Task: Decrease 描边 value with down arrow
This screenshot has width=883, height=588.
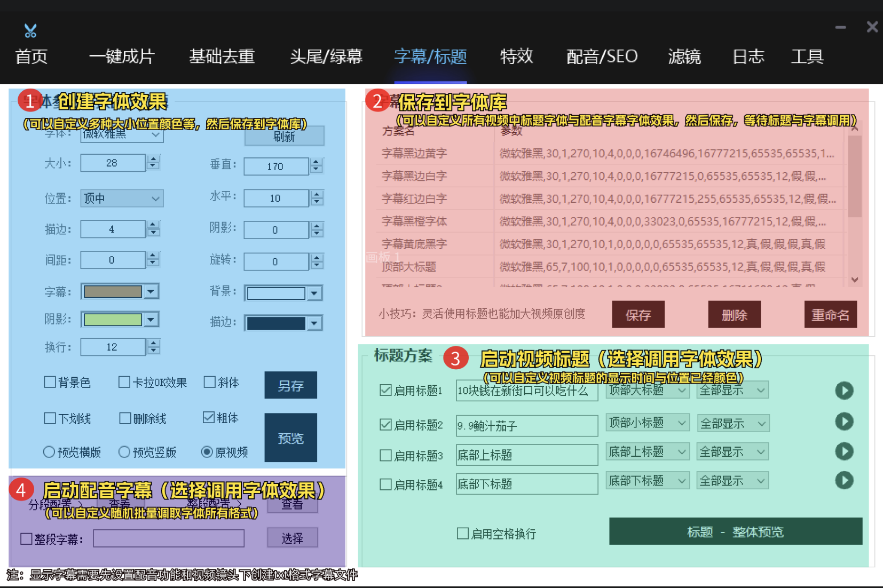Action: pos(154,233)
